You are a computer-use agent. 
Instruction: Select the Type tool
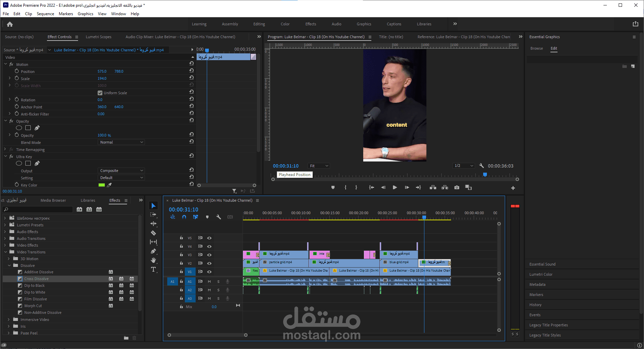153,269
